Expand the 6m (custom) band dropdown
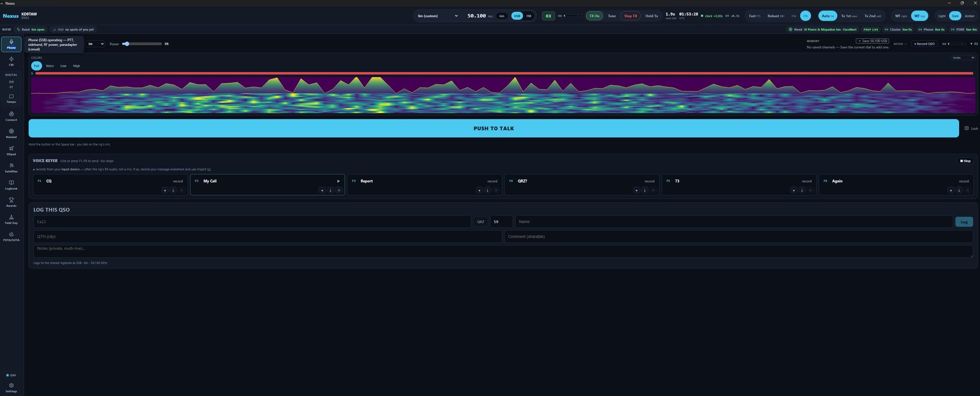 pyautogui.click(x=437, y=16)
